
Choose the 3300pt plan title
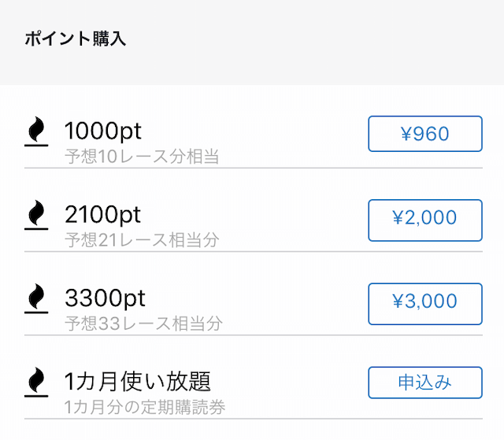tap(105, 298)
